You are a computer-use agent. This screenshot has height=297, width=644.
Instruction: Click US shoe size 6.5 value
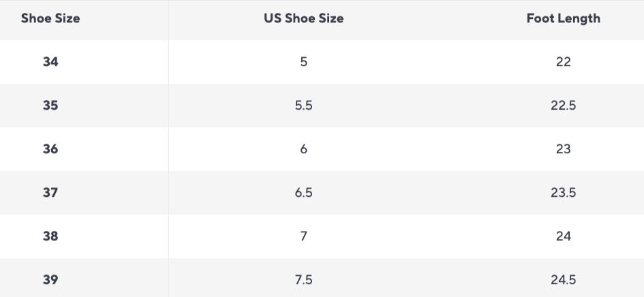tap(303, 193)
